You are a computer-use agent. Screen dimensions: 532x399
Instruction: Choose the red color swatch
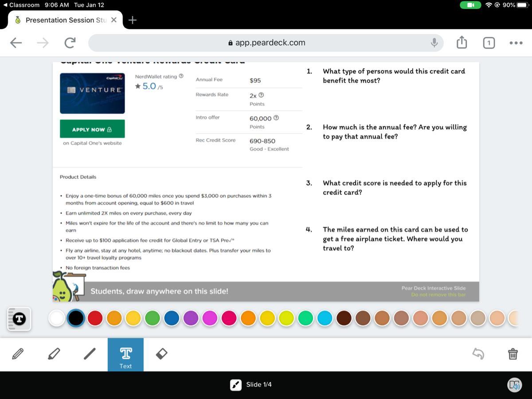(95, 318)
